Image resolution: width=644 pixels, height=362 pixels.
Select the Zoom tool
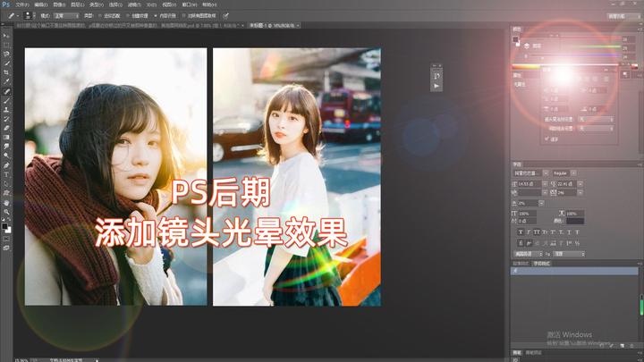point(6,212)
